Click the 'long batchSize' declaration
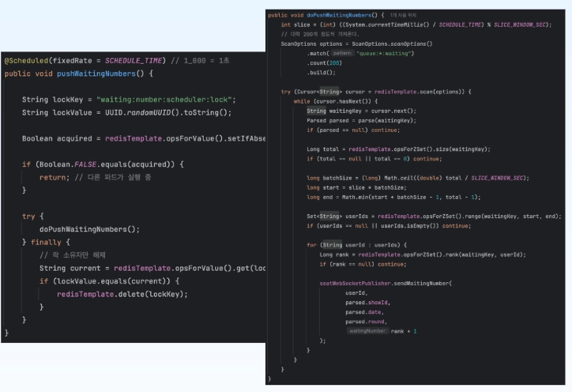The image size is (572, 392). tap(329, 178)
